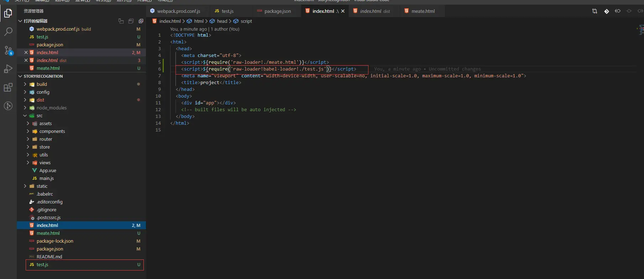This screenshot has width=644, height=279.
Task: Open .editorconfig from the file tree
Action: click(x=81, y=202)
